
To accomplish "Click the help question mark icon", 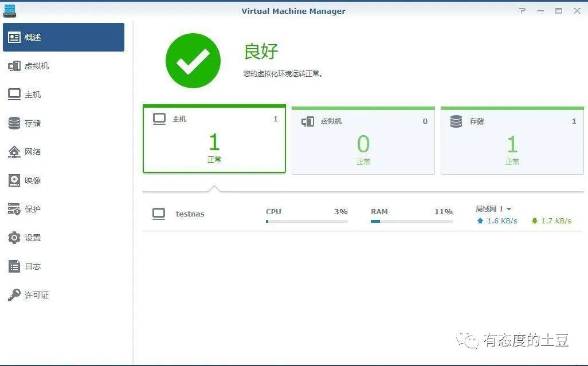I will [x=522, y=11].
